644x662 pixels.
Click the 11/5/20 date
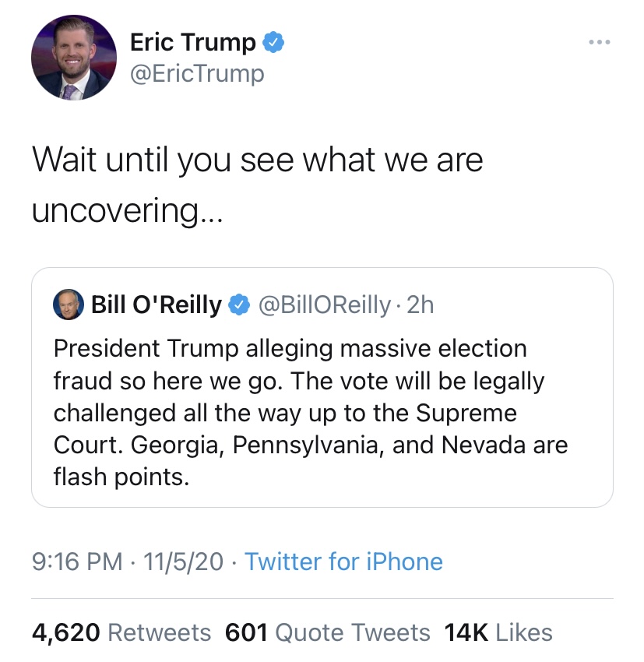pos(185,562)
